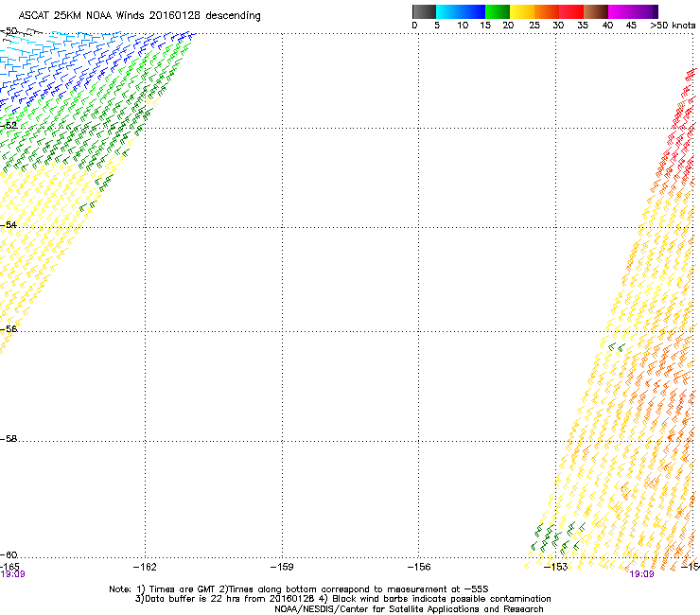Click the -159 longitude axis label
The width and height of the screenshot is (700, 615).
(282, 567)
